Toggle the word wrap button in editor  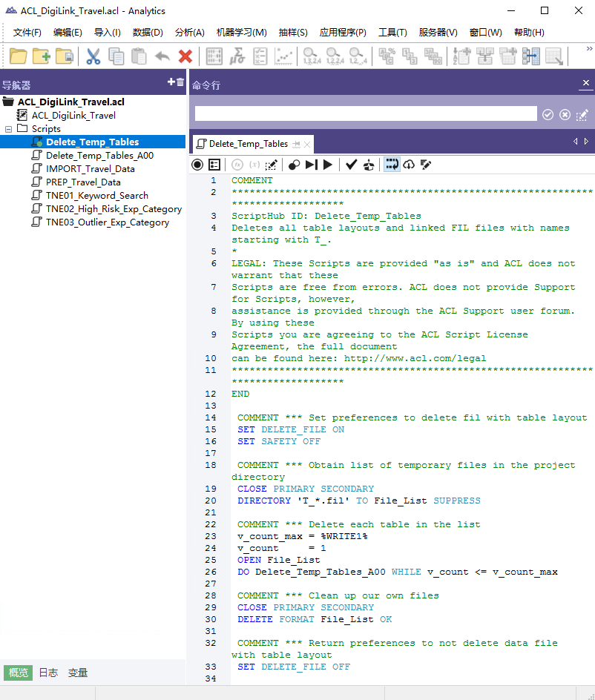(x=392, y=165)
